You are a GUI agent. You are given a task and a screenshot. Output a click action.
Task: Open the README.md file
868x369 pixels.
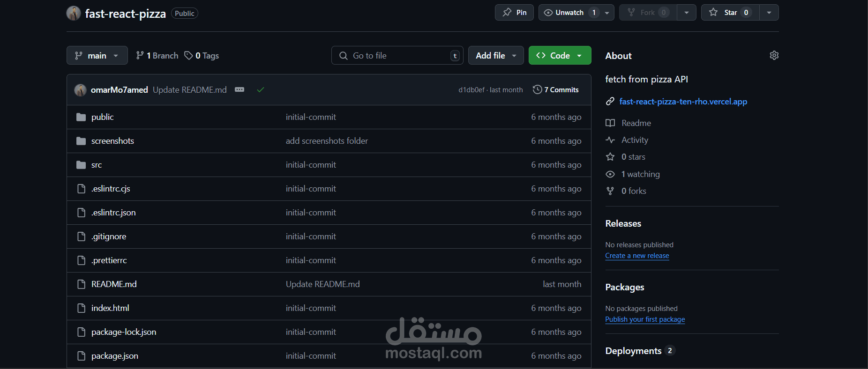(x=114, y=284)
